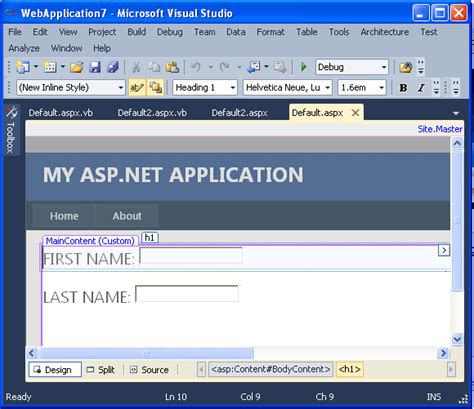Open the Format menu

pyautogui.click(x=270, y=32)
